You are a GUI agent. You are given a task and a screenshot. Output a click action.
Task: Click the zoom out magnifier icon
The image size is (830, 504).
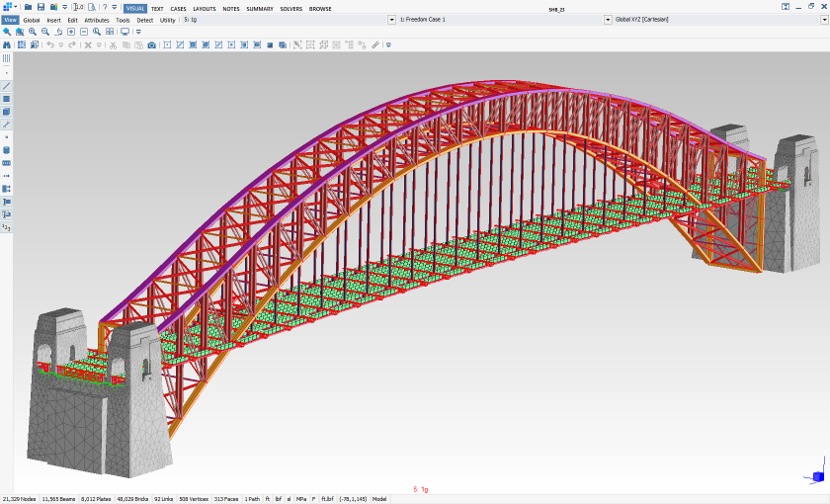pyautogui.click(x=45, y=32)
